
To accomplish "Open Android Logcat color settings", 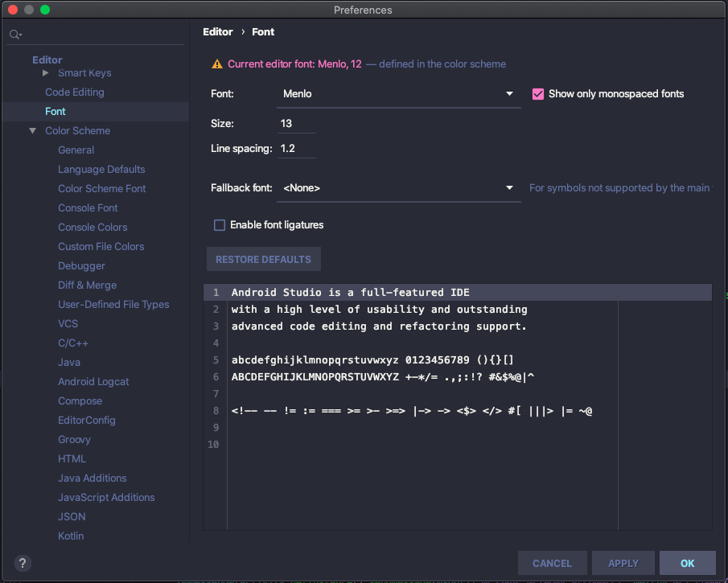I will tap(93, 381).
